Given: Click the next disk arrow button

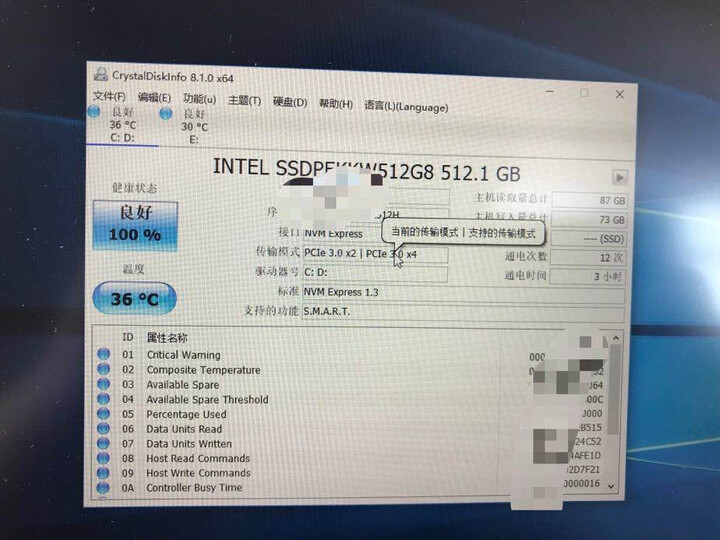Looking at the screenshot, I should point(619,177).
